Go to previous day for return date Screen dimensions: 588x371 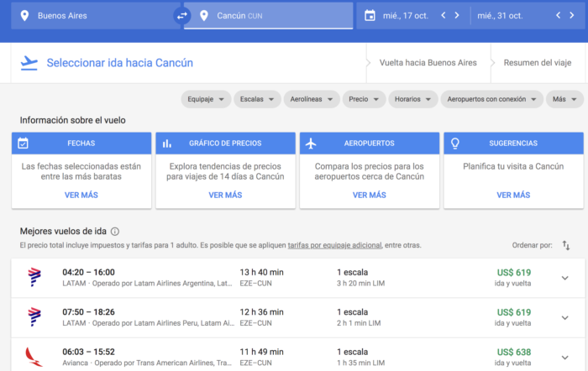click(559, 15)
